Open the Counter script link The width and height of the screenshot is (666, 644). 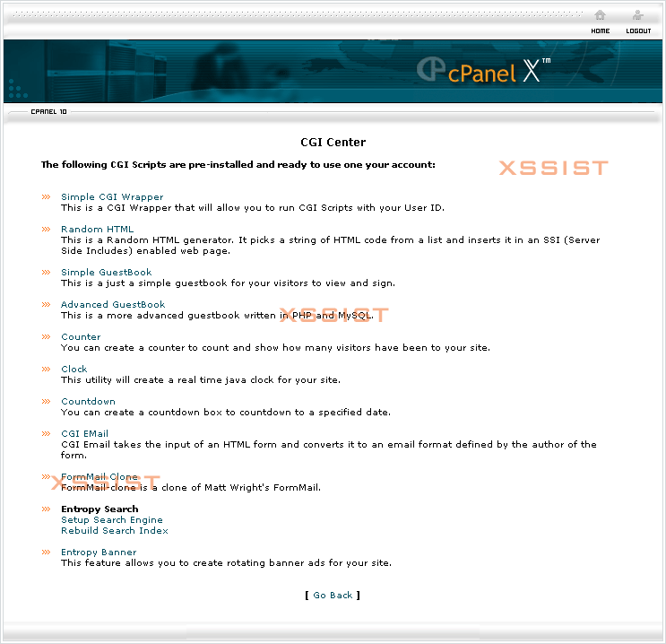pos(81,336)
